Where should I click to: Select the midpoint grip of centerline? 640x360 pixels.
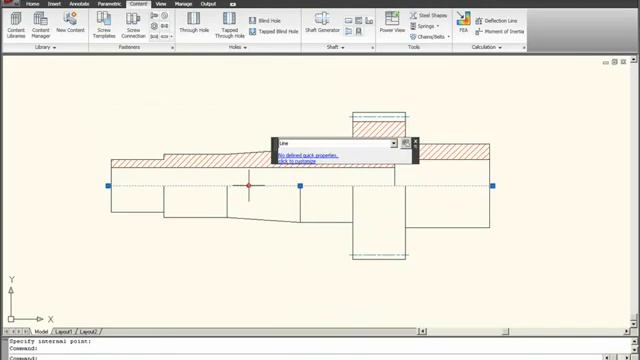click(300, 186)
